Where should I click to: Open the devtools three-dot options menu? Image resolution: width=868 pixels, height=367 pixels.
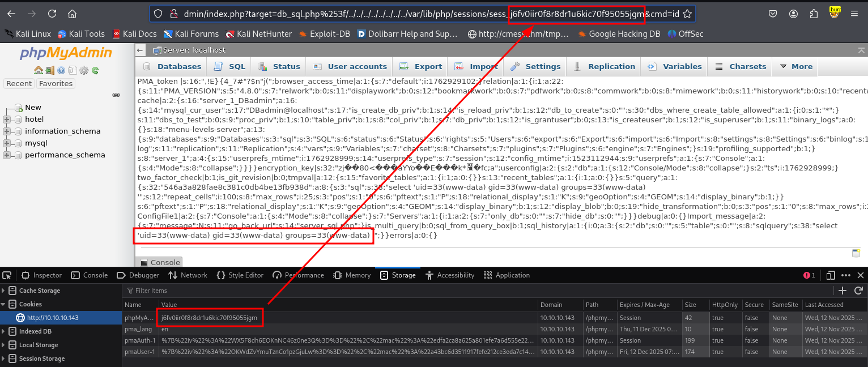click(846, 275)
